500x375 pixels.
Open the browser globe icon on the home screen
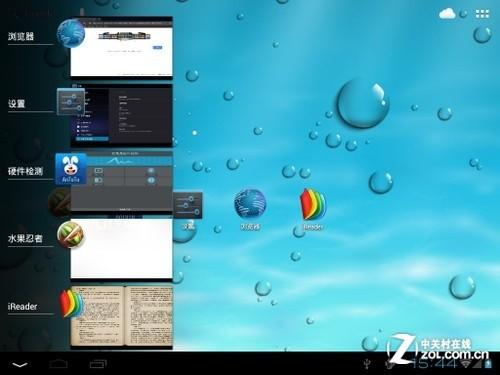point(250,204)
